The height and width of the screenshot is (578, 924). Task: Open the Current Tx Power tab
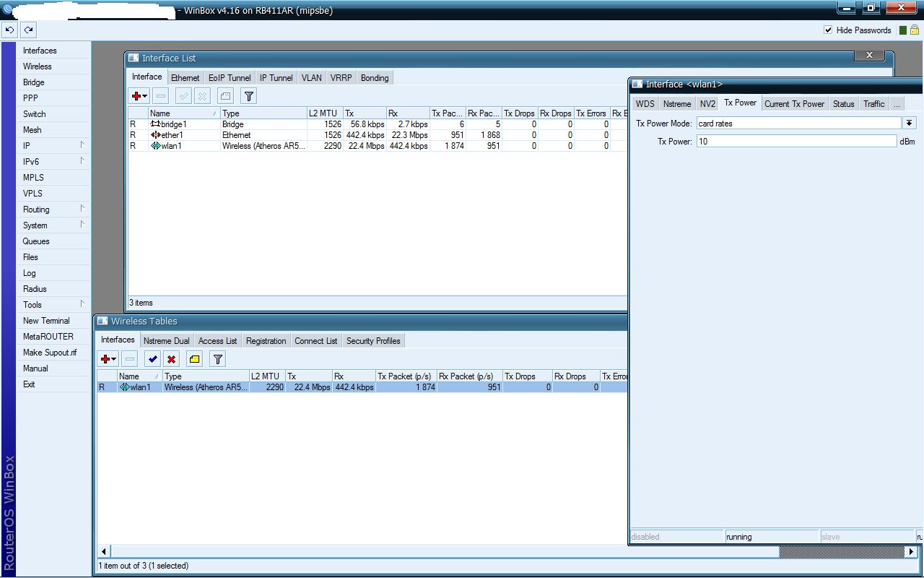click(x=795, y=104)
